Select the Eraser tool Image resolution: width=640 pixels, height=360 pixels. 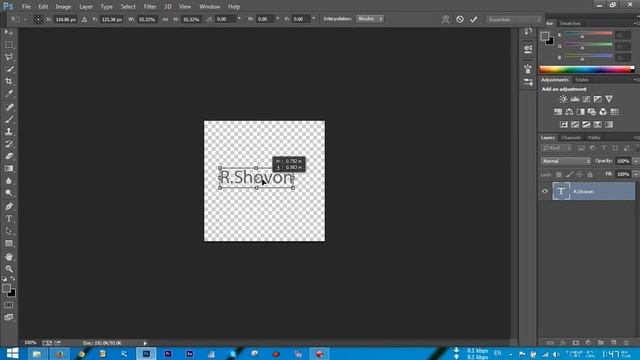tap(9, 156)
